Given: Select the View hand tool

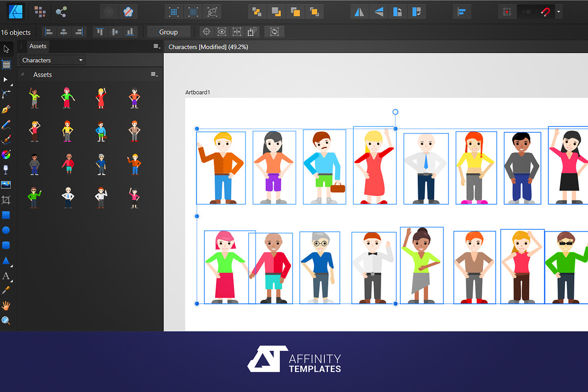Looking at the screenshot, I should [6, 306].
